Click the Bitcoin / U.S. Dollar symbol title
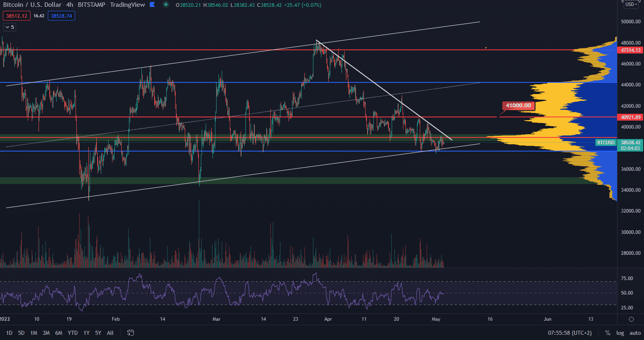 click(x=32, y=5)
